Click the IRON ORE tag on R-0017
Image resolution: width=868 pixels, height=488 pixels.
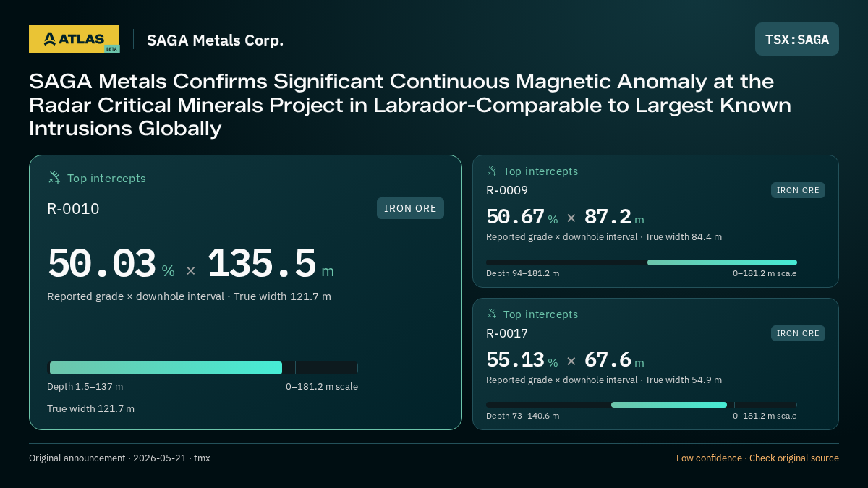pyautogui.click(x=798, y=333)
